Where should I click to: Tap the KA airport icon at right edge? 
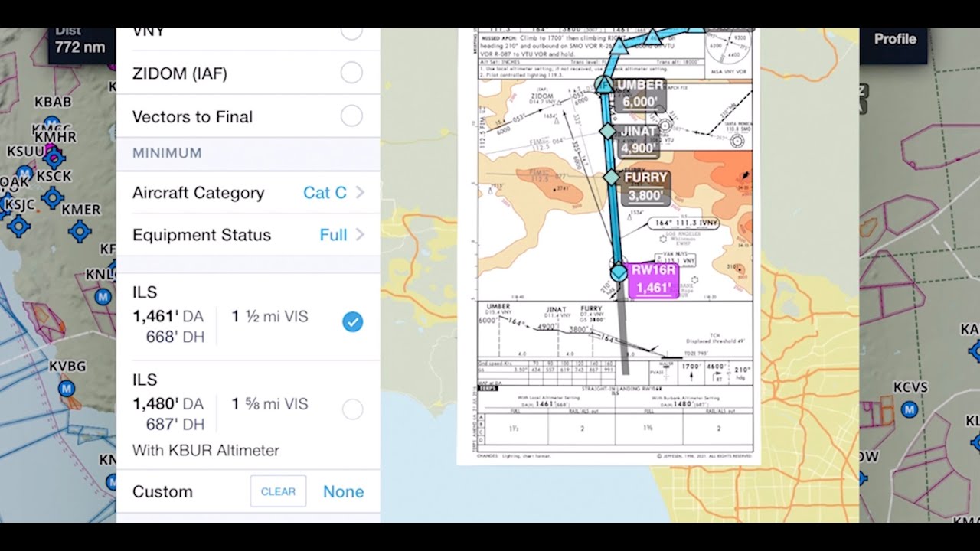pos(974,351)
